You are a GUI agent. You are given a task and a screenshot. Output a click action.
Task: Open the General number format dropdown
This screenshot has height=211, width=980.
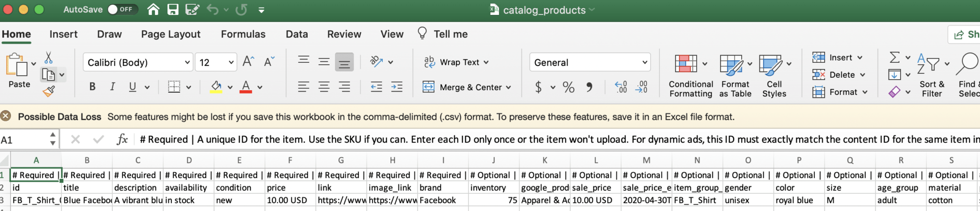[x=590, y=62]
